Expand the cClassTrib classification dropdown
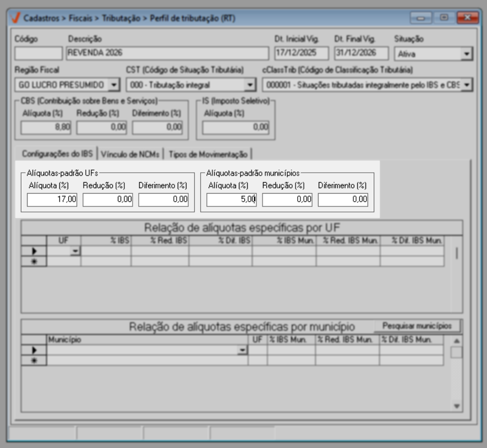 pos(467,85)
